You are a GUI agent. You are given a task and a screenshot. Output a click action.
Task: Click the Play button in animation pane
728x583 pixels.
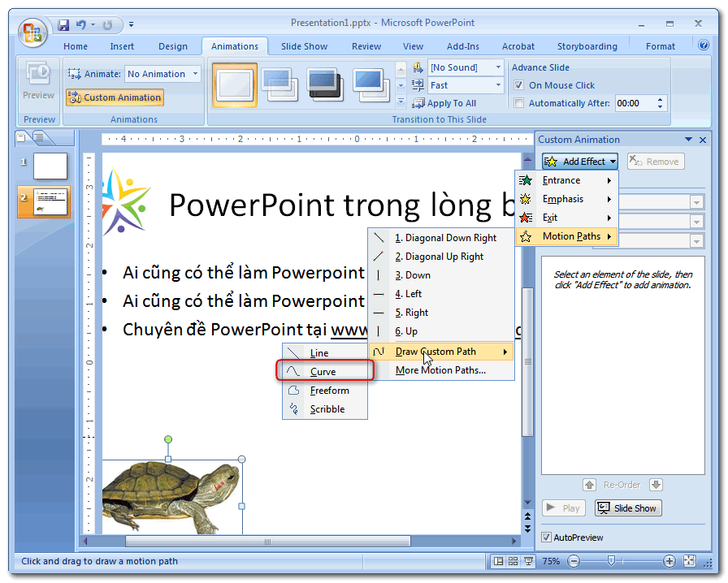564,508
